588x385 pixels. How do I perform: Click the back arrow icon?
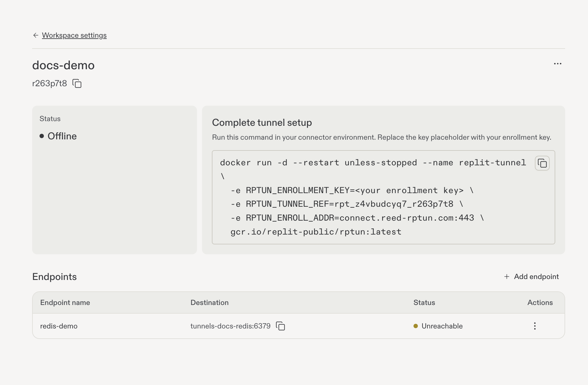[x=36, y=35]
